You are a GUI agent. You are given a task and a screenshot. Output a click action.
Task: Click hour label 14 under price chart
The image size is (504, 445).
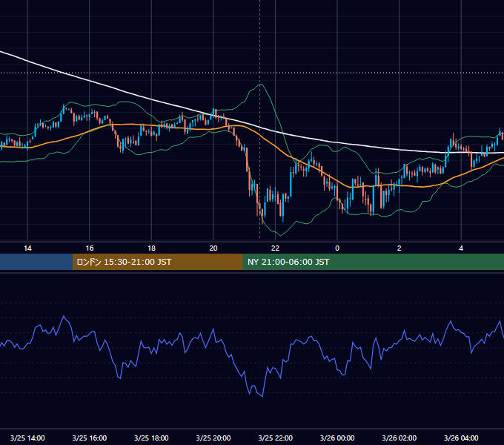pos(27,248)
